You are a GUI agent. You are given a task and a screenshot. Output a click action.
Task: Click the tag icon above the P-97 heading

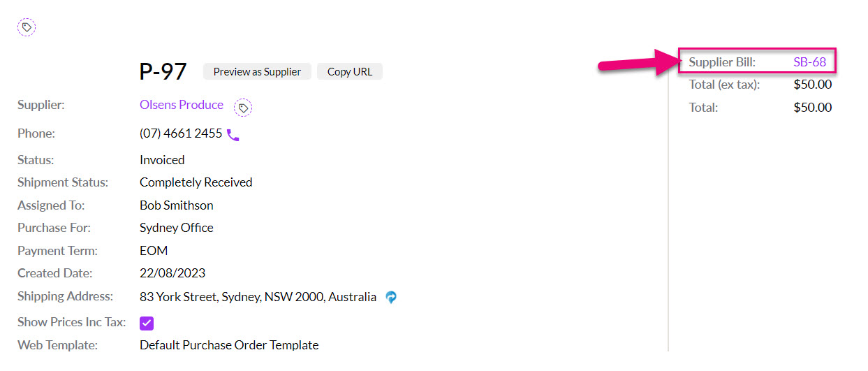27,27
